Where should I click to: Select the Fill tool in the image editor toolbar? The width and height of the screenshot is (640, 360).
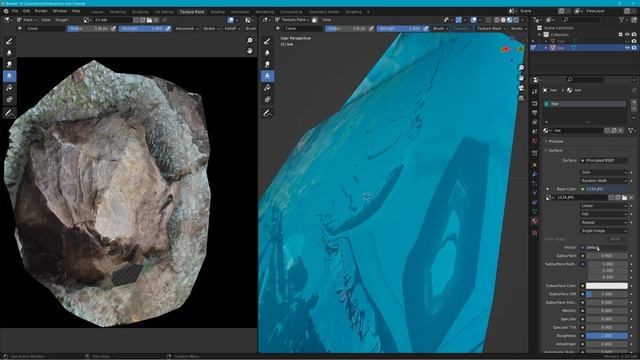click(9, 88)
